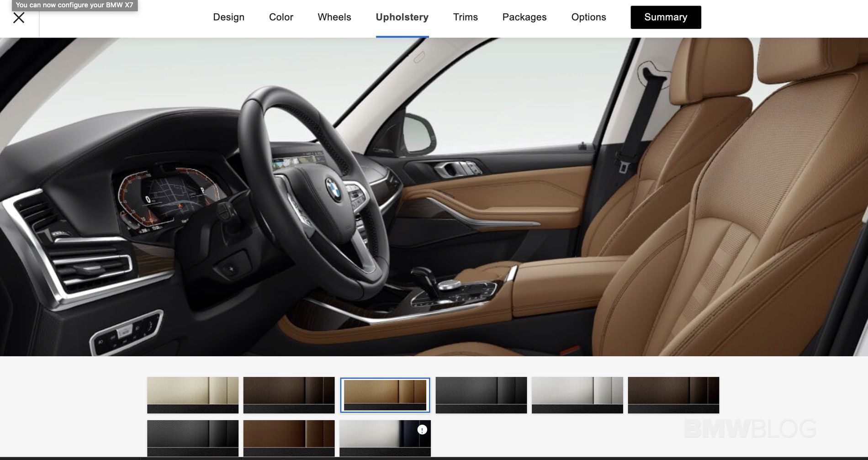Pick the light gray-white upholstery swatch
868x460 pixels.
coord(577,395)
